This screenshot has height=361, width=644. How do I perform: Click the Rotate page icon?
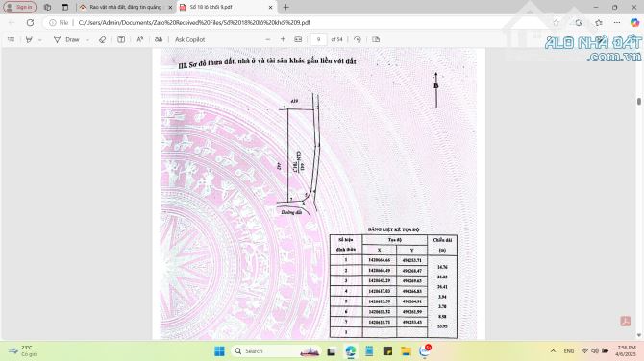(358, 39)
